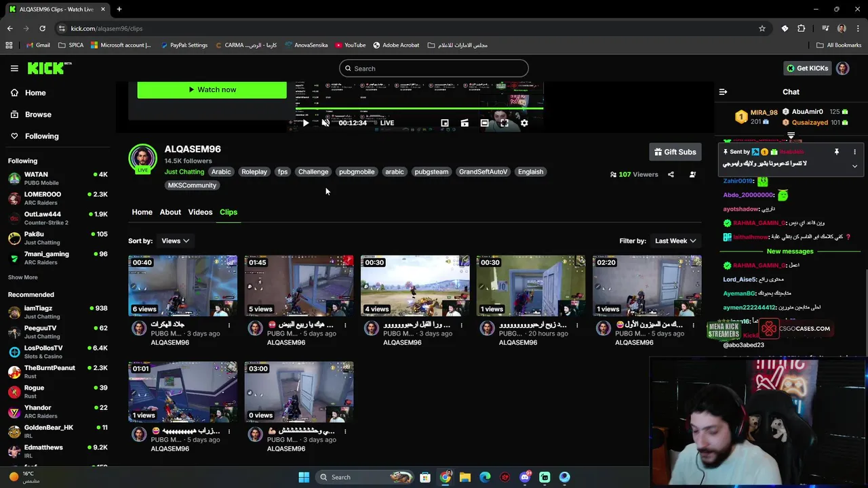Expand the chat leaderboard handle
The height and width of the screenshot is (488, 868).
click(791, 136)
